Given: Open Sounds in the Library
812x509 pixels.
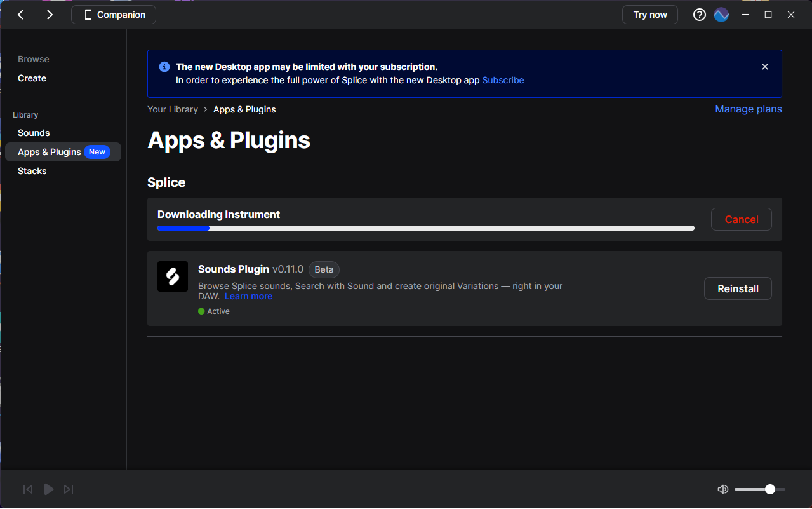Looking at the screenshot, I should point(34,133).
